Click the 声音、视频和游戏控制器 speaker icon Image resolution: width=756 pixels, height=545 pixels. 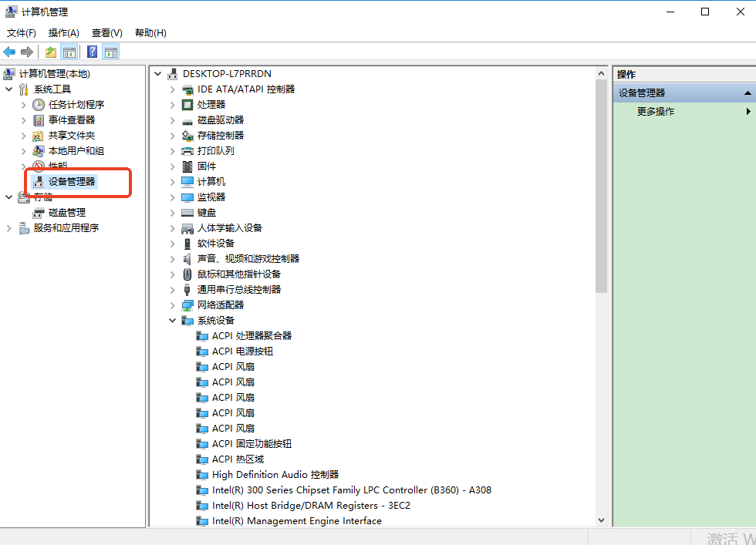187,258
